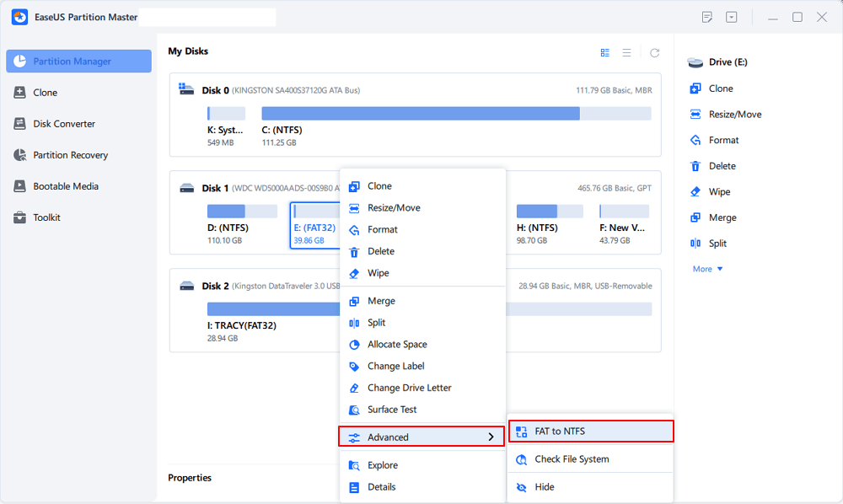Screen dimensions: 843x504
Task: Click Format in the right panel
Action: click(x=723, y=140)
